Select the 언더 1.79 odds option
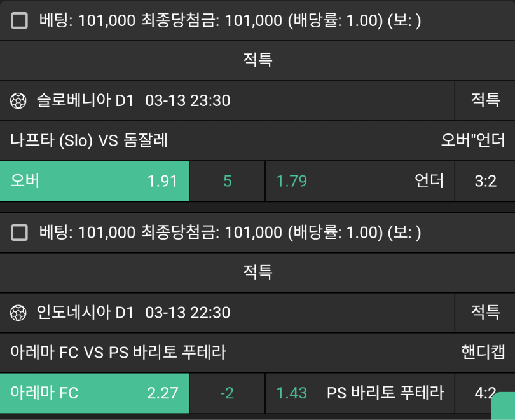The height and width of the screenshot is (420, 515). tap(359, 181)
